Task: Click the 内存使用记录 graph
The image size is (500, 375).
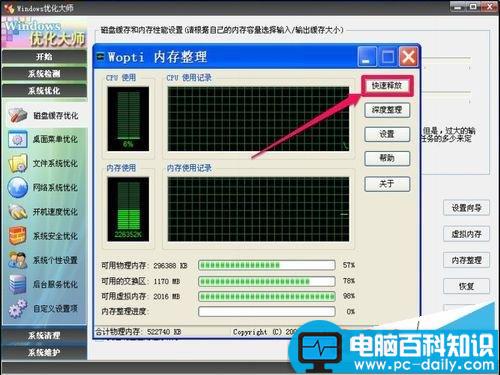Action: pos(258,209)
